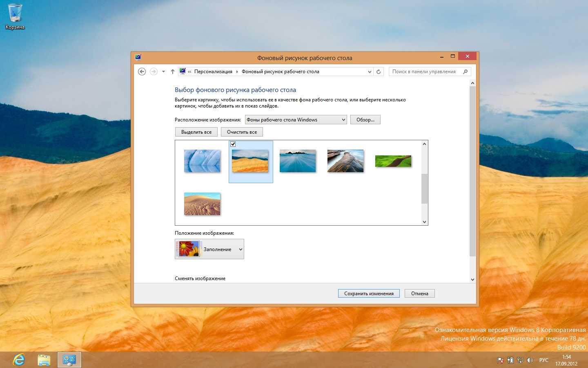The image size is (588, 368).
Task: Click 'Фоновый рисунок рабочего стола' breadcrumb item
Action: coord(280,72)
